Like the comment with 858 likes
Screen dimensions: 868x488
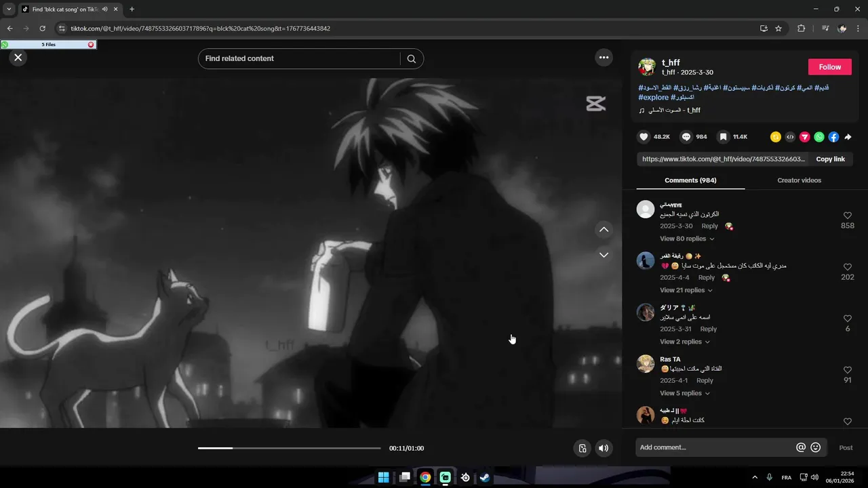pos(848,216)
